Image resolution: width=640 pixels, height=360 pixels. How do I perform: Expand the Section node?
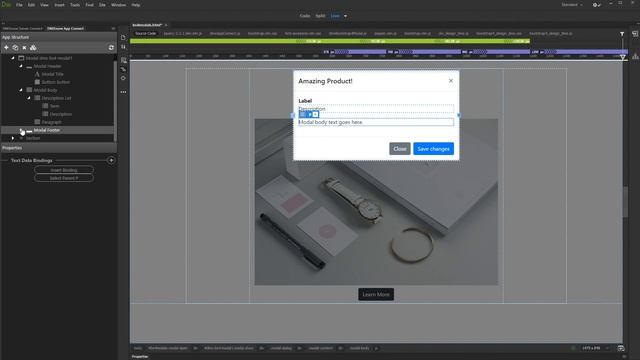point(13,138)
